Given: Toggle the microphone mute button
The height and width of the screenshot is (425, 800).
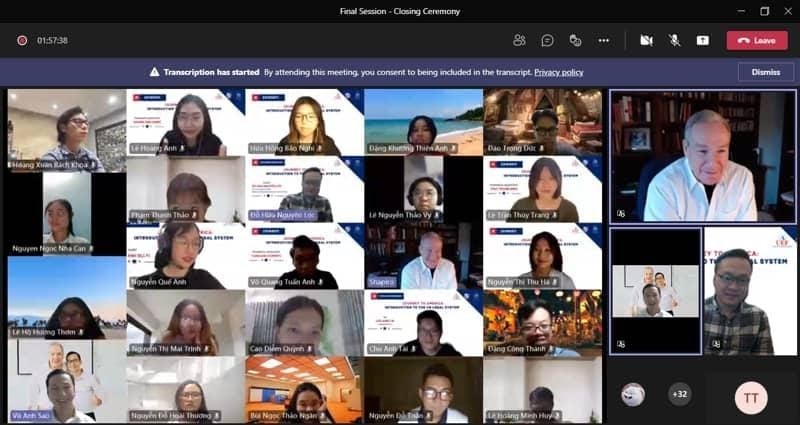Looking at the screenshot, I should pyautogui.click(x=674, y=40).
